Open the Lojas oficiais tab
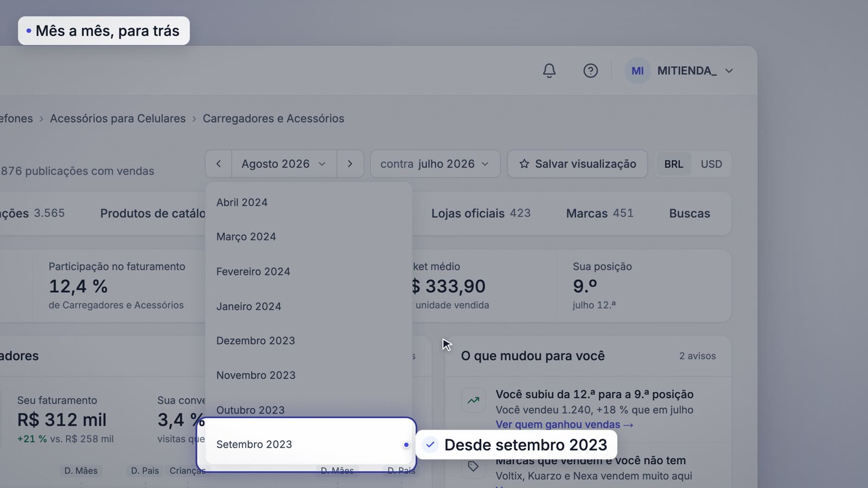 click(481, 214)
